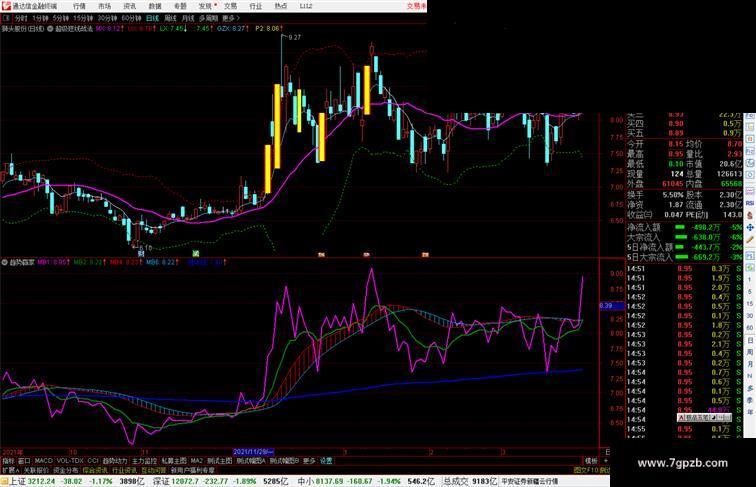Click the status bar leftmost yellow icon
The image size is (756, 487).
(x=5, y=481)
